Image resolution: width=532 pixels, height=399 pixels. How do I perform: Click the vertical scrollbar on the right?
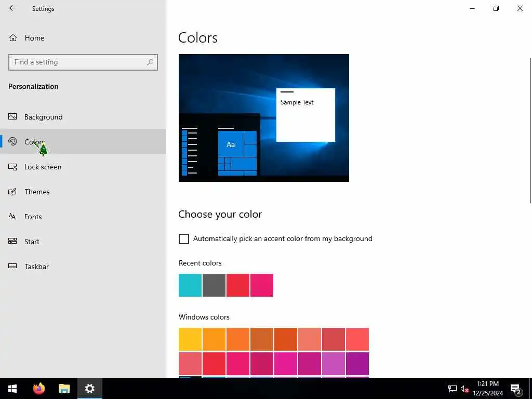pos(530,130)
